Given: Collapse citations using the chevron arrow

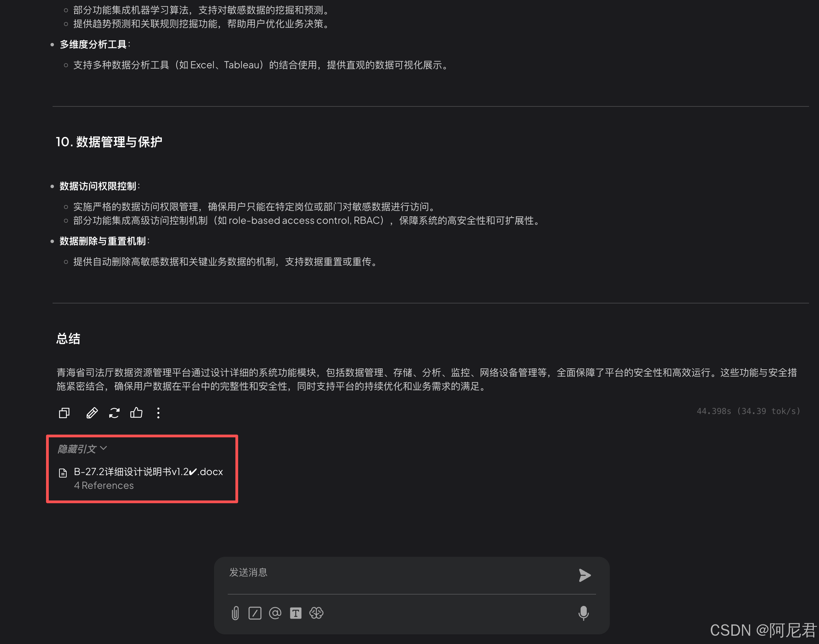Looking at the screenshot, I should [103, 449].
